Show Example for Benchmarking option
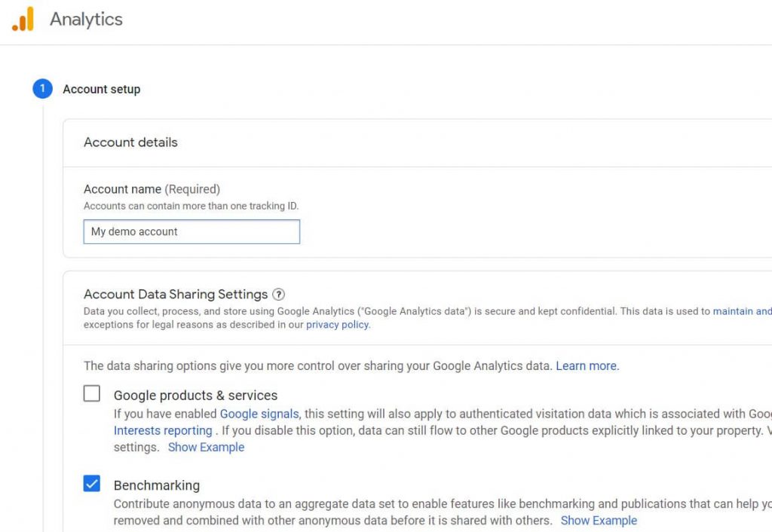 coord(599,521)
